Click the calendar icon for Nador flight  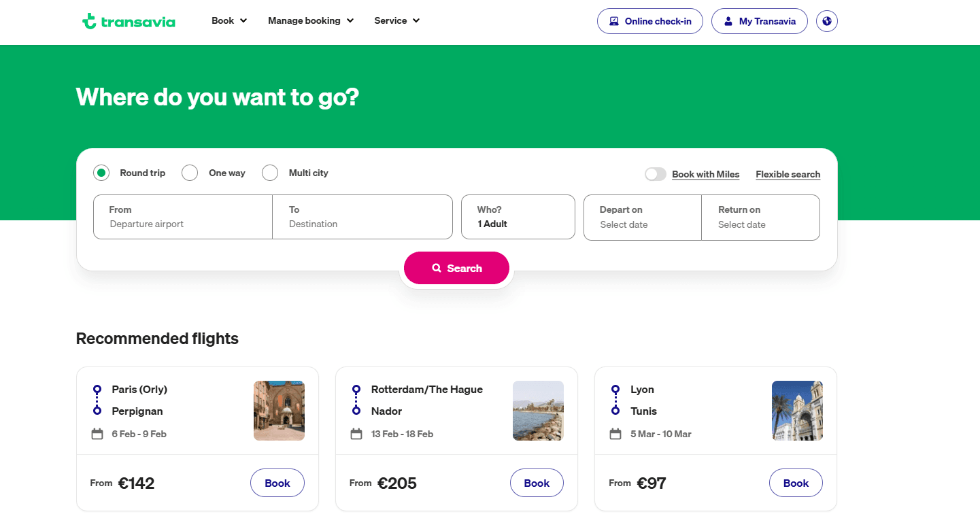pos(356,434)
